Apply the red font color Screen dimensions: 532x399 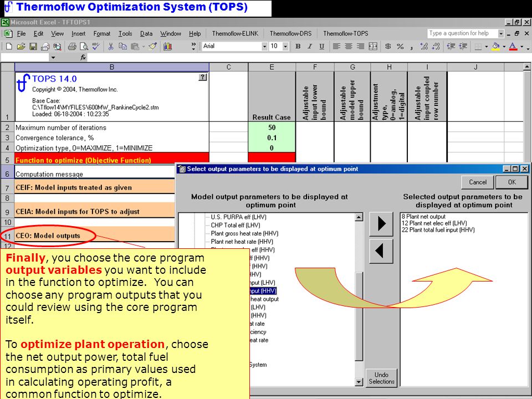pos(513,47)
